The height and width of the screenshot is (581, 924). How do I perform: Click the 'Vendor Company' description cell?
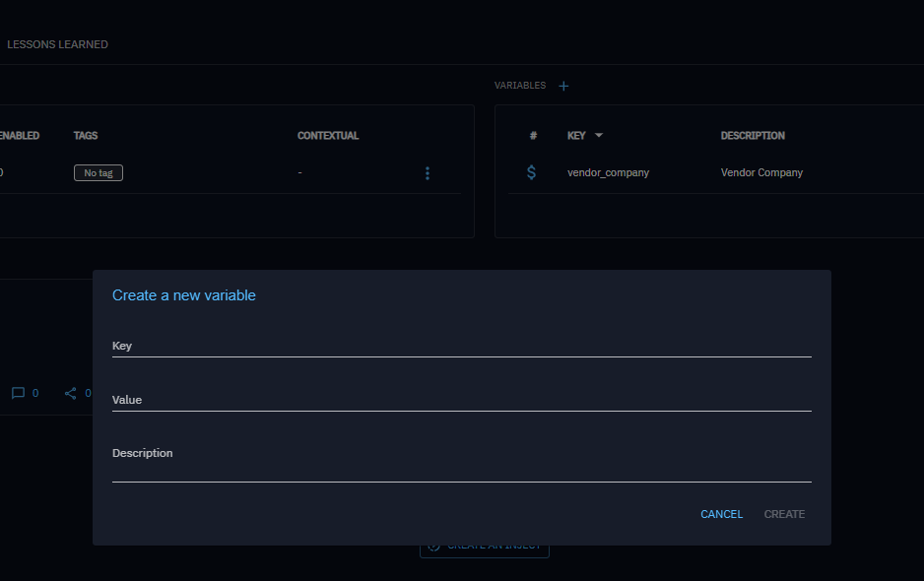[x=761, y=172]
